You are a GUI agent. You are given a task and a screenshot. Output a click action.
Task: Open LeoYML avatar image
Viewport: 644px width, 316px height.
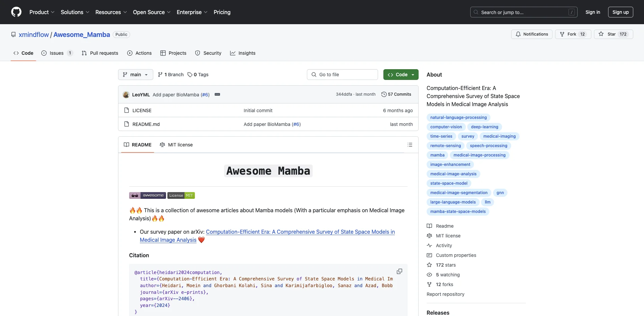pos(126,95)
